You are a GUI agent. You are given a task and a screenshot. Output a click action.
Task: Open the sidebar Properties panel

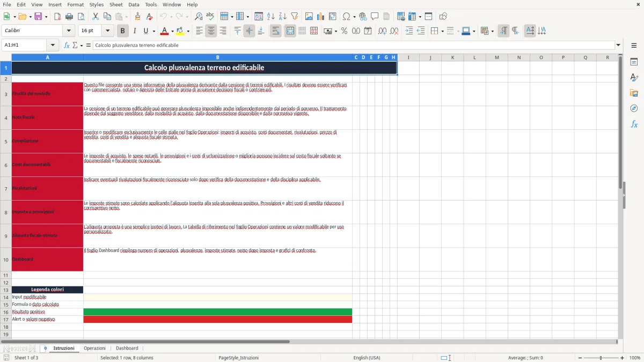click(x=634, y=62)
